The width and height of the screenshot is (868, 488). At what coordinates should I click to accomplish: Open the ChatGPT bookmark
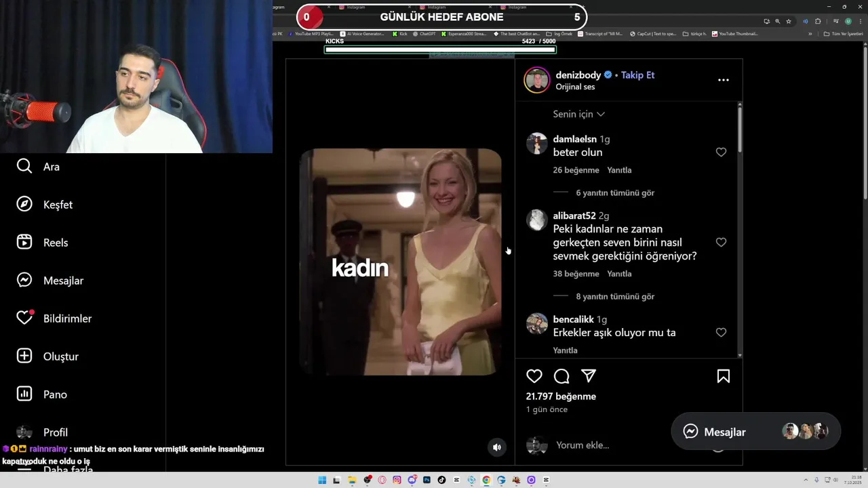tap(424, 34)
